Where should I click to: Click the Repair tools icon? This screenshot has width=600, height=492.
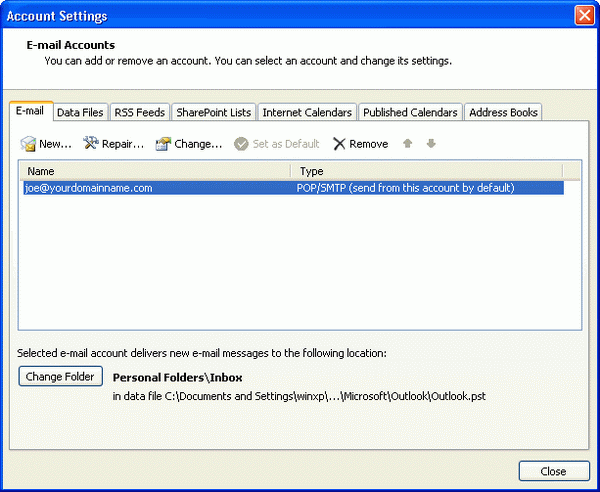pos(90,144)
